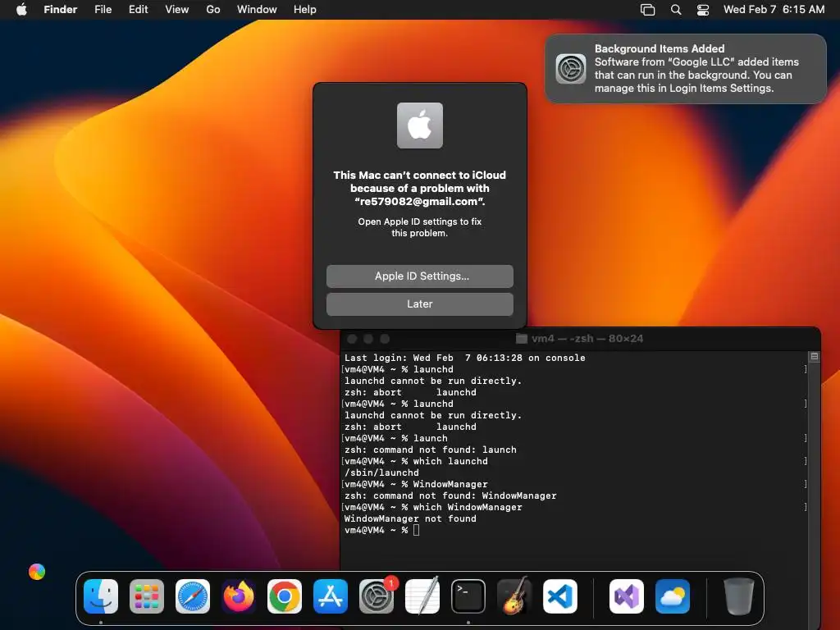Open Spotlight search magnifier
840x630 pixels.
[676, 10]
